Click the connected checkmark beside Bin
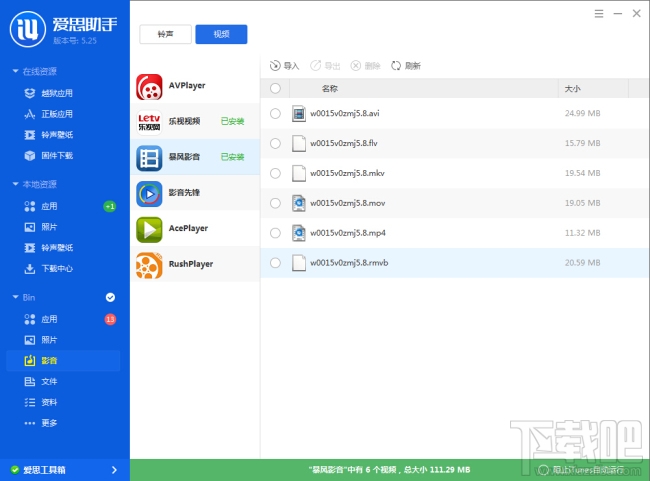The height and width of the screenshot is (481, 650). 110,297
